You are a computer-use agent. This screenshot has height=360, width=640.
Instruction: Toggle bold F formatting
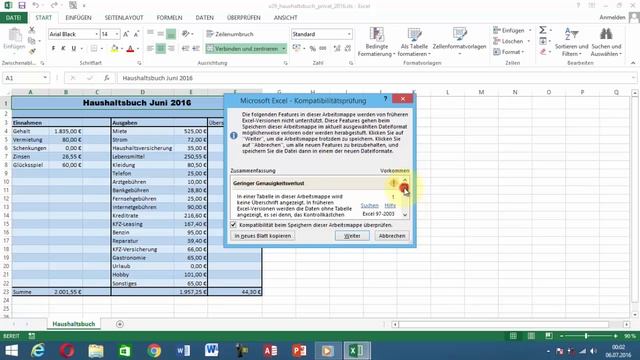pyautogui.click(x=53, y=49)
